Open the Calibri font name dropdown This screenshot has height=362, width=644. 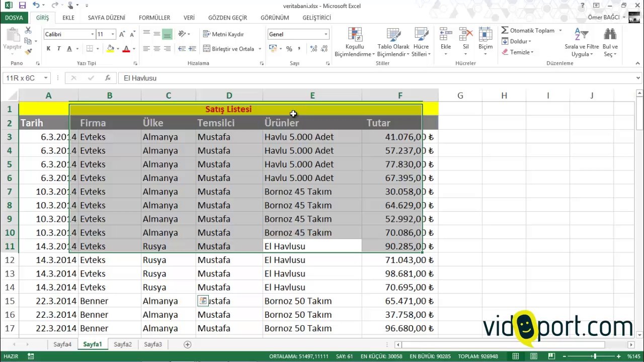tap(92, 34)
